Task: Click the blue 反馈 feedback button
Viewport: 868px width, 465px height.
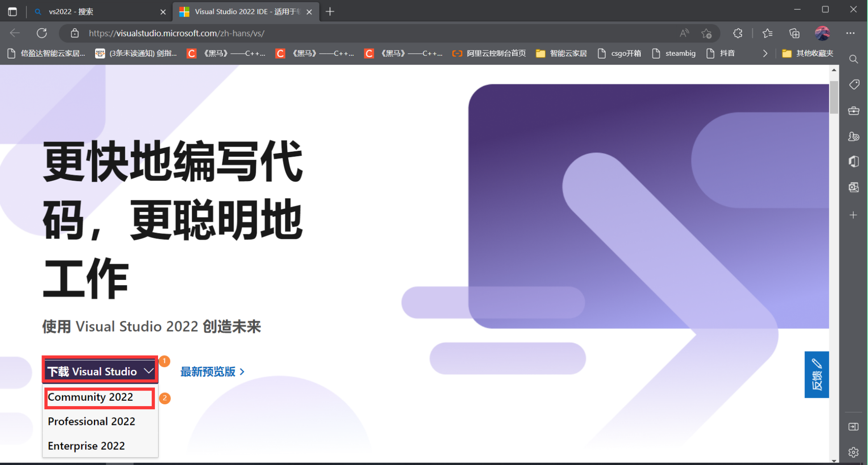Action: coord(816,374)
